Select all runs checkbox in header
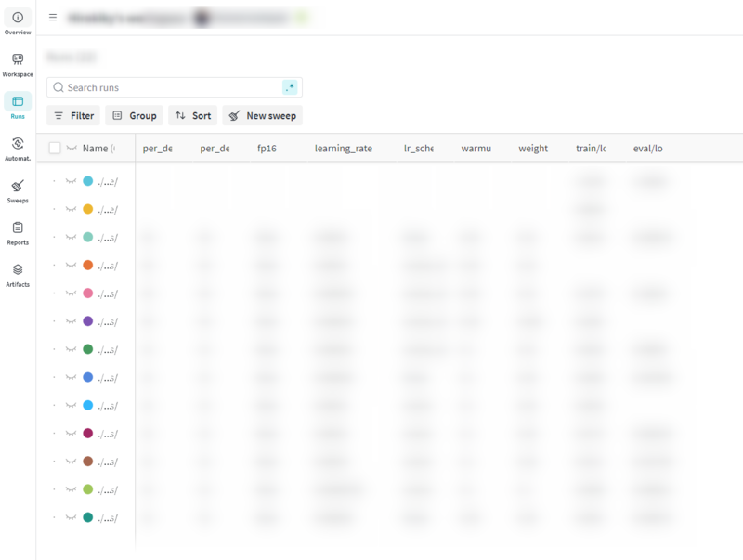Viewport: 743px width, 560px height. pos(55,148)
